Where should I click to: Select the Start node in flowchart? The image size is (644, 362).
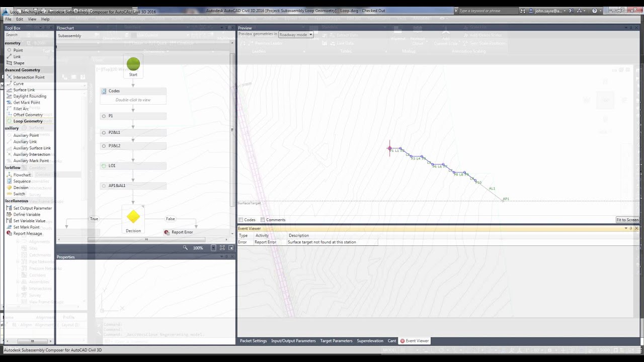click(133, 67)
